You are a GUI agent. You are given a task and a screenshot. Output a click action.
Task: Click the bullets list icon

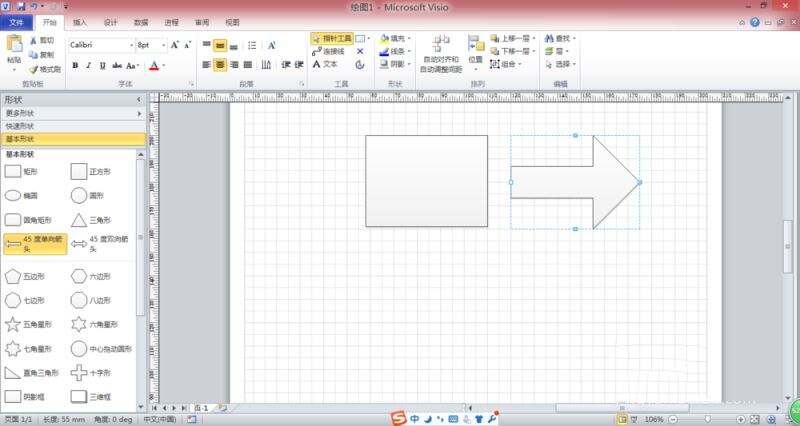tap(253, 46)
